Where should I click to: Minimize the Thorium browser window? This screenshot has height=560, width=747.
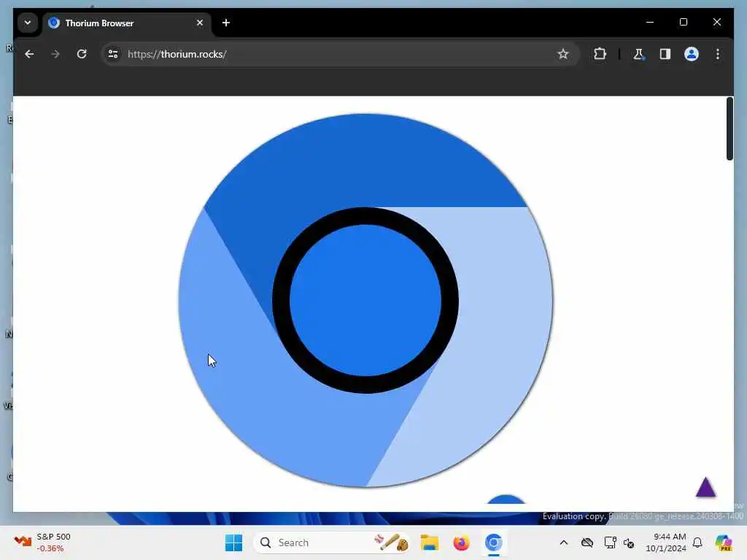(x=650, y=23)
